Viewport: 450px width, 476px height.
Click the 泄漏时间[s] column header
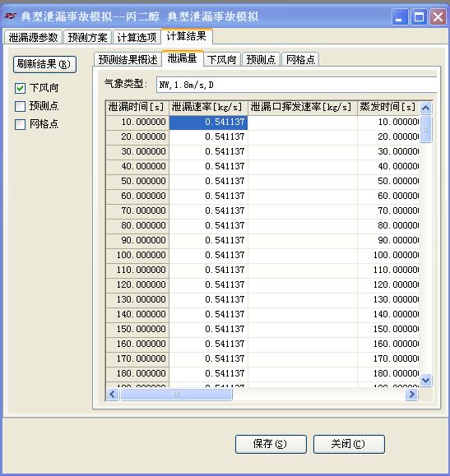click(137, 108)
